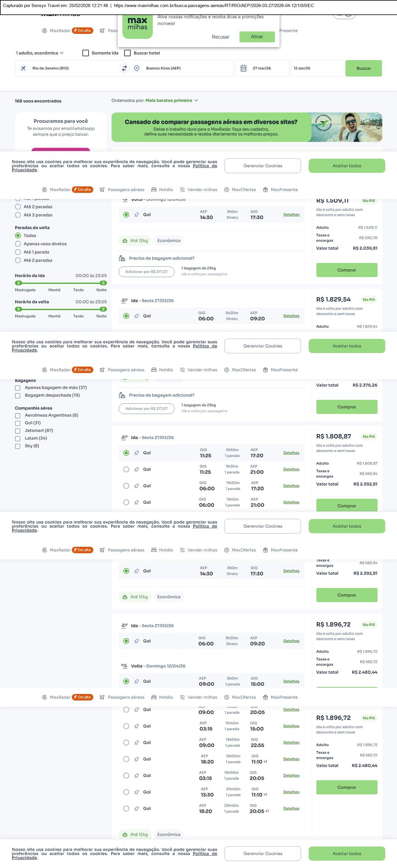This screenshot has height=868, width=397.
Task: Click the green Buscar button
Action: (x=363, y=68)
